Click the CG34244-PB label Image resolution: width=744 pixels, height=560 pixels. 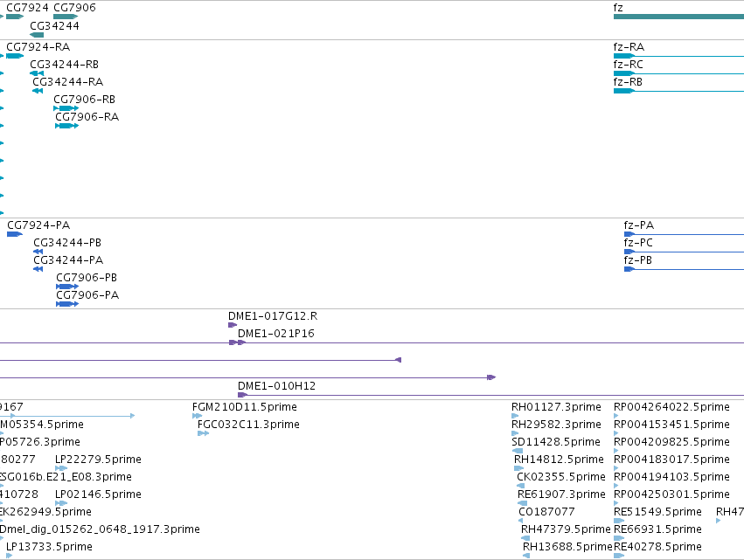pos(67,243)
